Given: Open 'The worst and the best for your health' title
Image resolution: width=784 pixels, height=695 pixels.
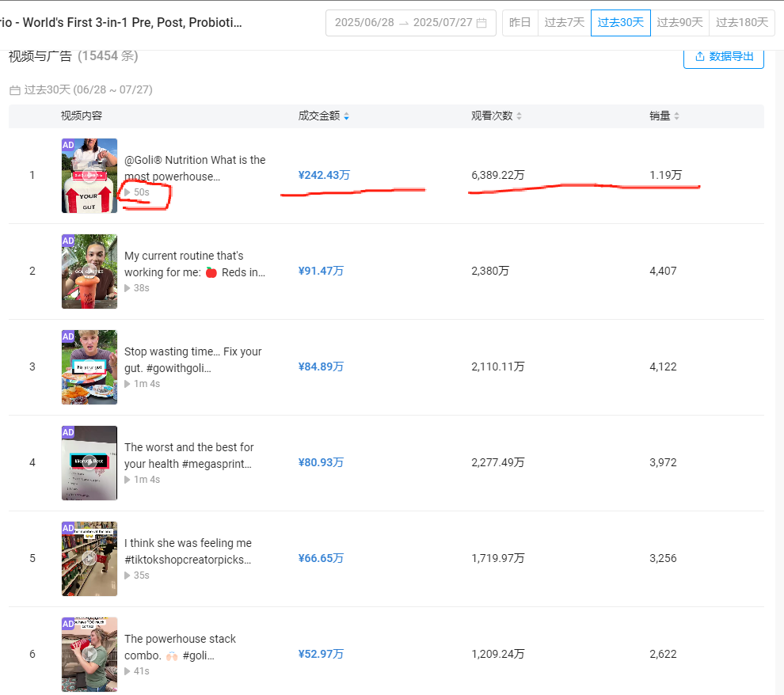Looking at the screenshot, I should [x=189, y=456].
